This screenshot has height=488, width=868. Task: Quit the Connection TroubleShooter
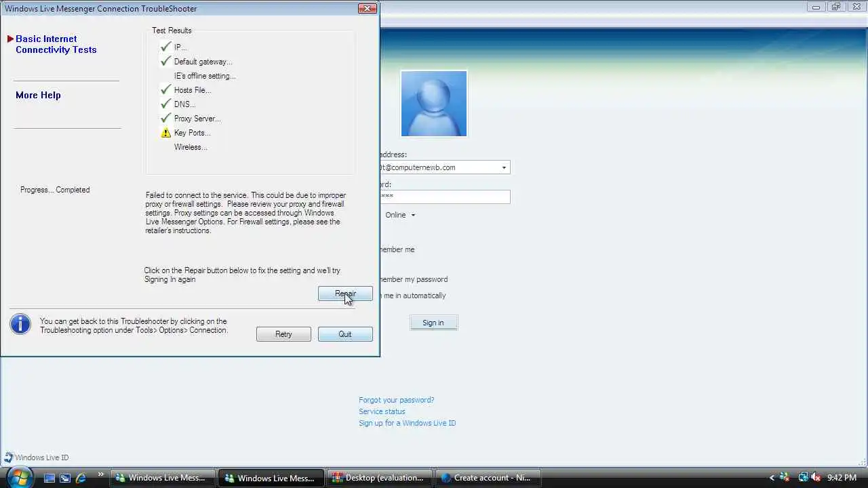tap(345, 334)
